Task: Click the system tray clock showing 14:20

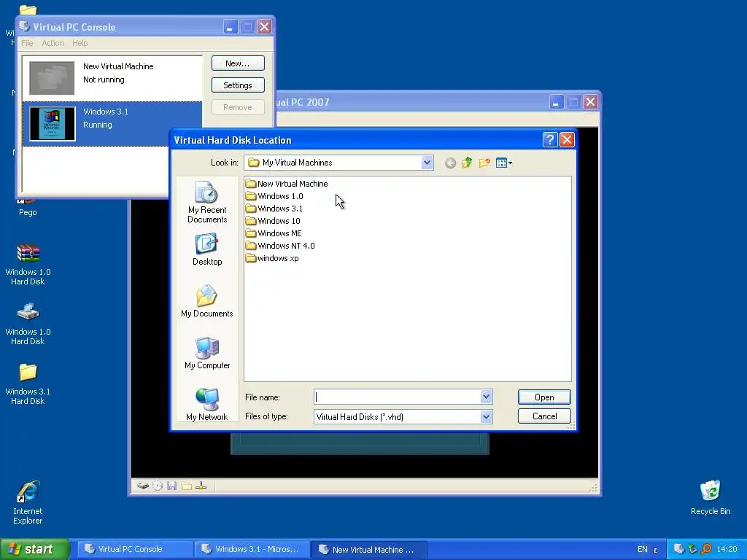Action: coord(727,550)
